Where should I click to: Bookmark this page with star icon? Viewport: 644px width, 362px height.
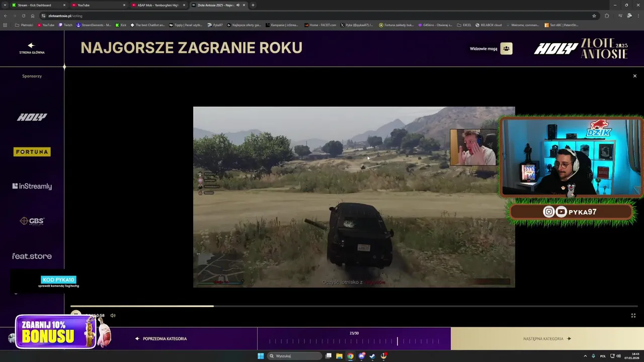coord(594,16)
